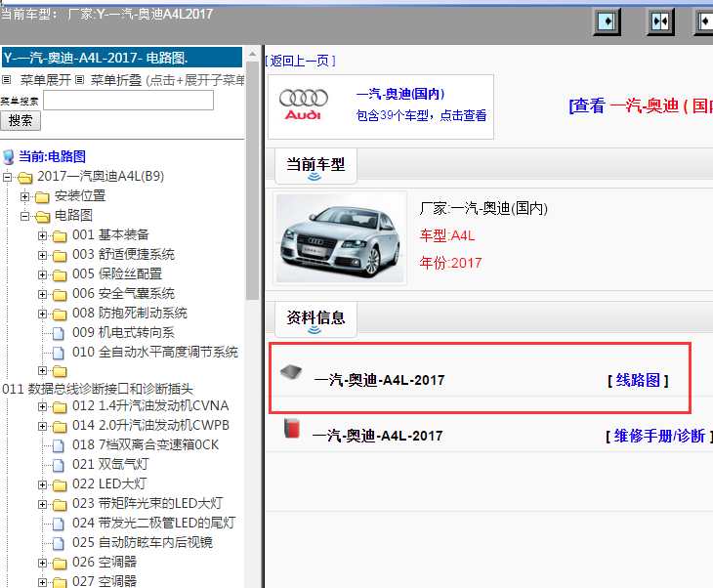Screen dimensions: 713x588
Task: Click the 菜单搜索 input field
Action: point(128,100)
